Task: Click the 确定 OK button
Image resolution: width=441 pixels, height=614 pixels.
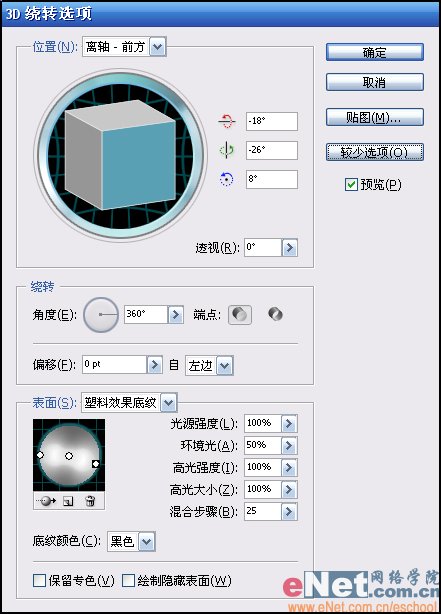Action: tap(374, 52)
